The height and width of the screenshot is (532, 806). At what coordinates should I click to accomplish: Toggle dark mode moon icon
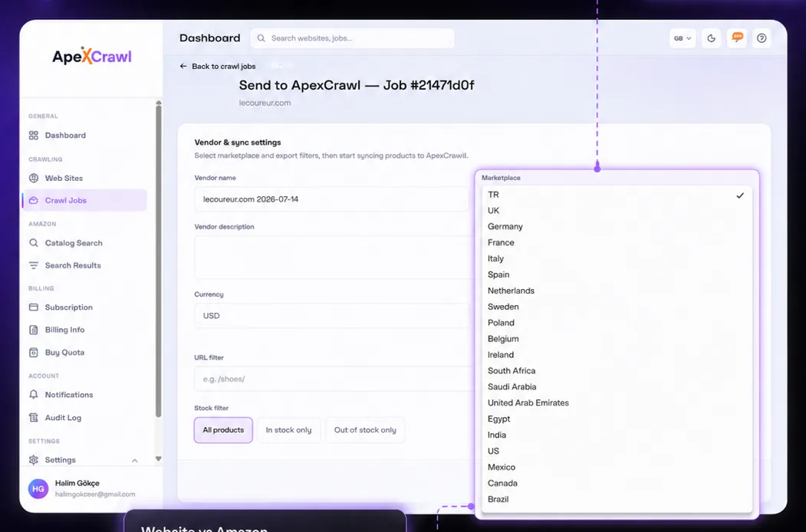click(x=712, y=38)
